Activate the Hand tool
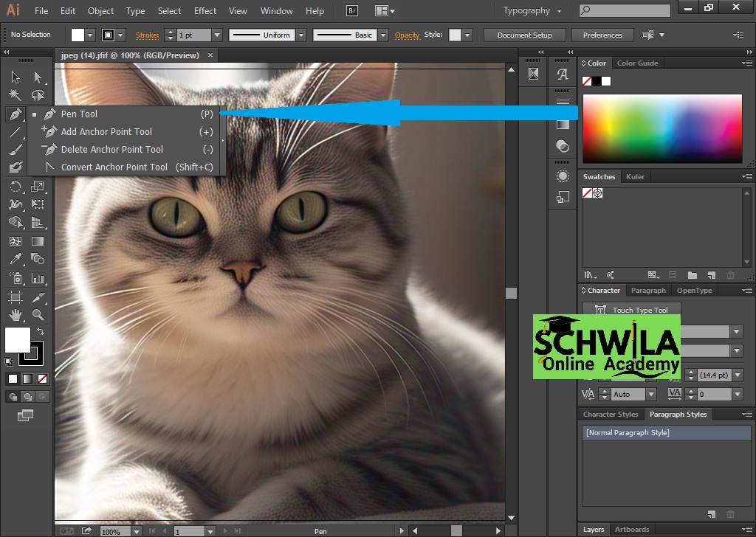Screen dimensions: 756x537 16,315
